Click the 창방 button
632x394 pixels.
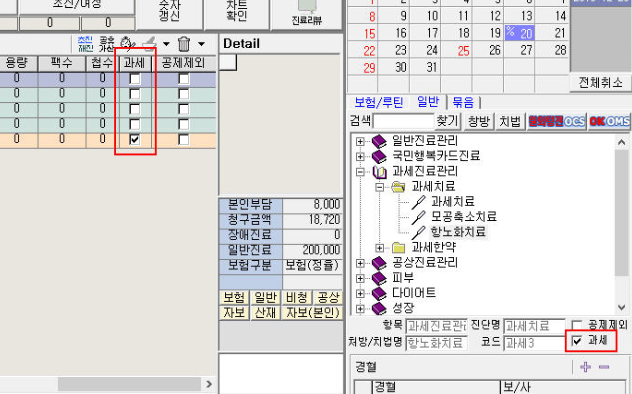coord(478,121)
